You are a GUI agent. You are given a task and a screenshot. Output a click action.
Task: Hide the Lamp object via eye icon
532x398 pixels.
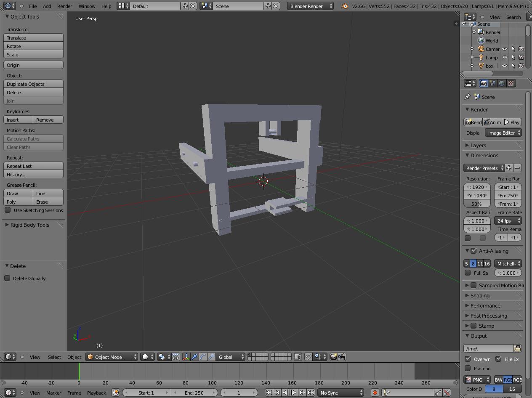tap(505, 57)
